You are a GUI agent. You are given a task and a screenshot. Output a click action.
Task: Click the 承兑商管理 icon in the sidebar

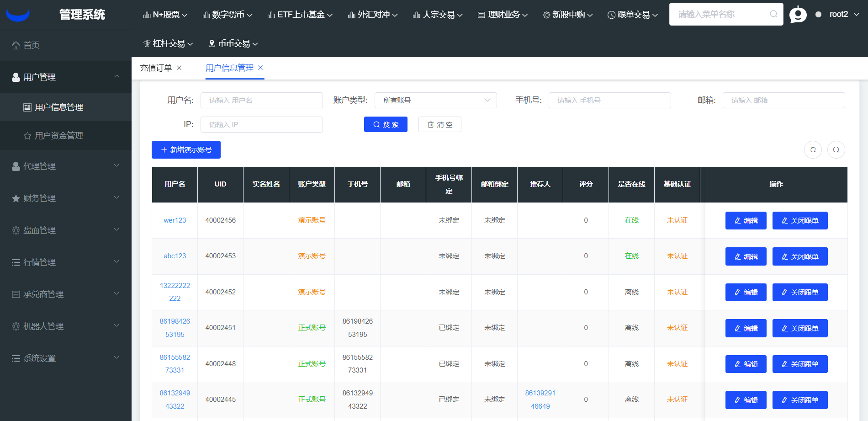point(16,294)
